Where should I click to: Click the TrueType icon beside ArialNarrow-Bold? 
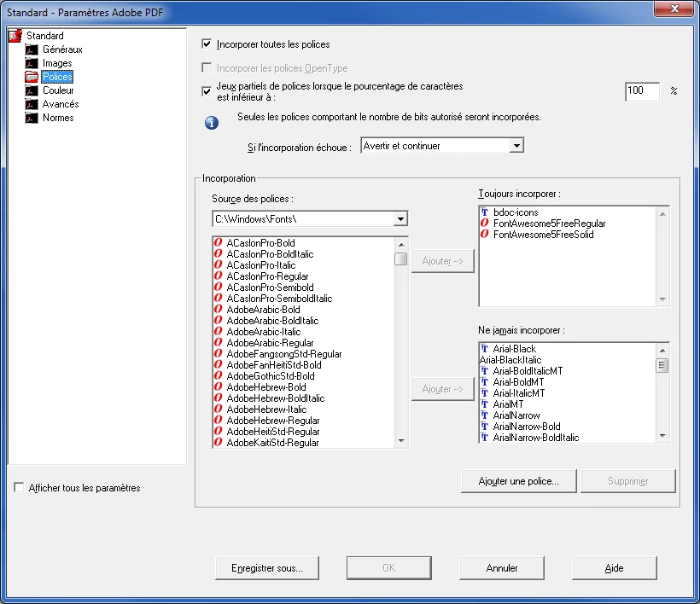(484, 426)
